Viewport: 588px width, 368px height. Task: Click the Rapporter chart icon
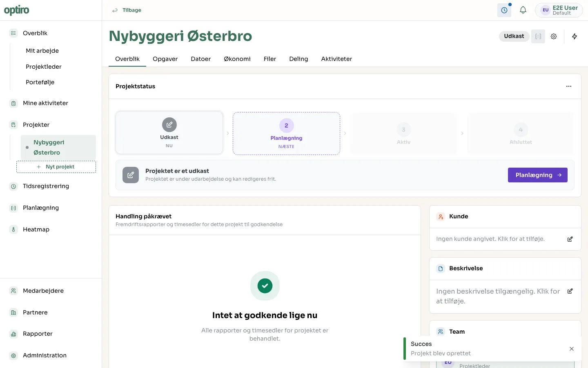(13, 334)
